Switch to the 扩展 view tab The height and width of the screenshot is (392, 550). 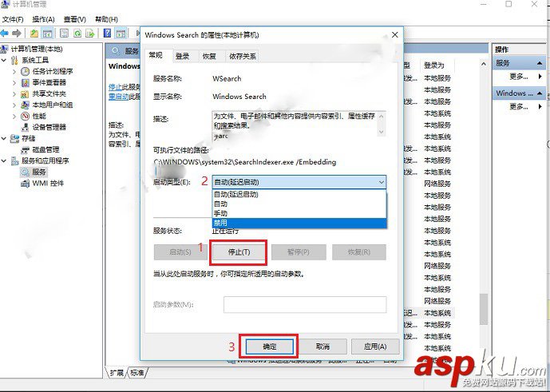click(x=117, y=373)
